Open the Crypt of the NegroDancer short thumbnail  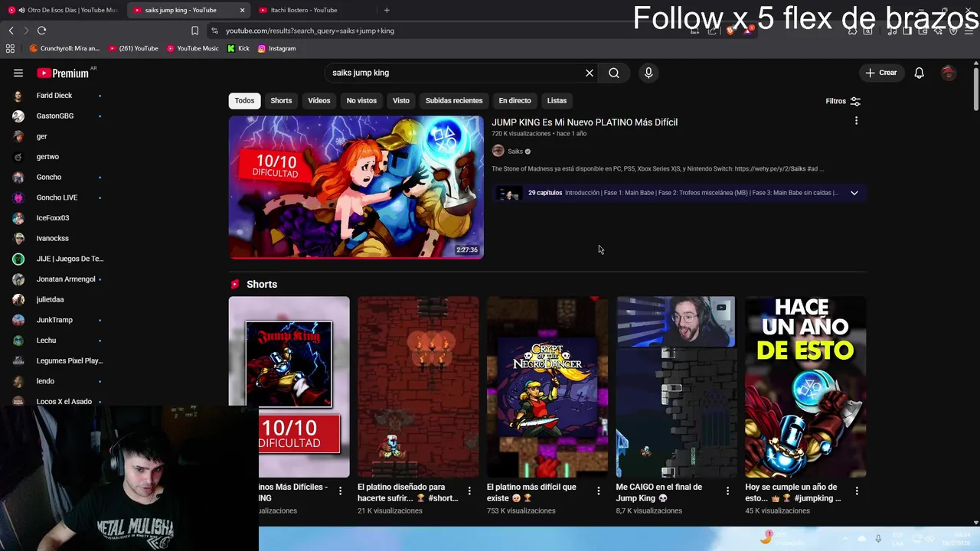547,386
